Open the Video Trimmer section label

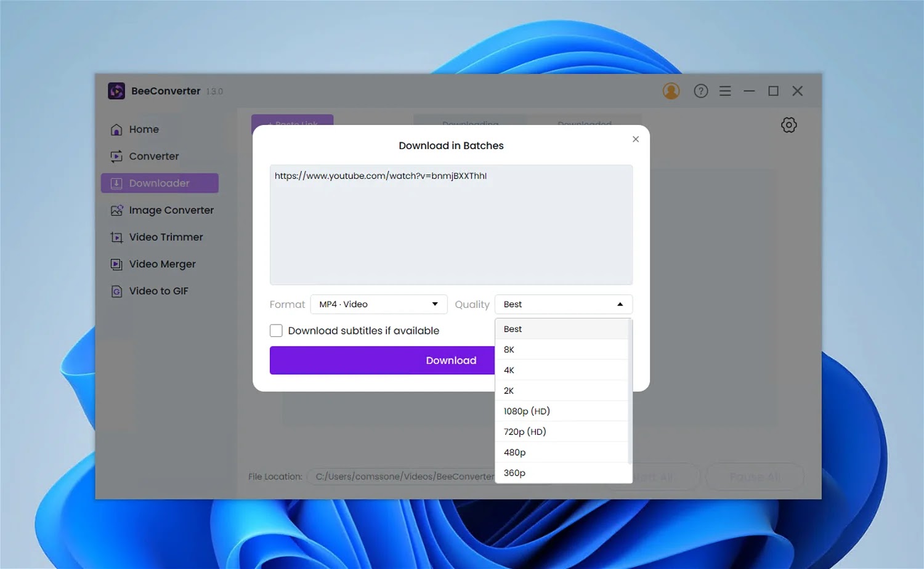[x=166, y=237]
